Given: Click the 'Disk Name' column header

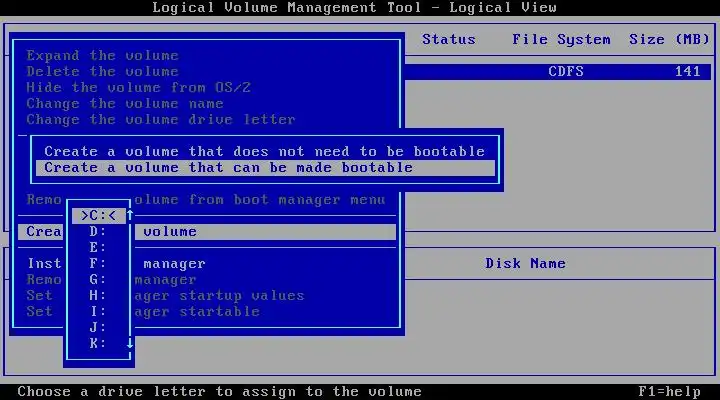Looking at the screenshot, I should [x=525, y=264].
